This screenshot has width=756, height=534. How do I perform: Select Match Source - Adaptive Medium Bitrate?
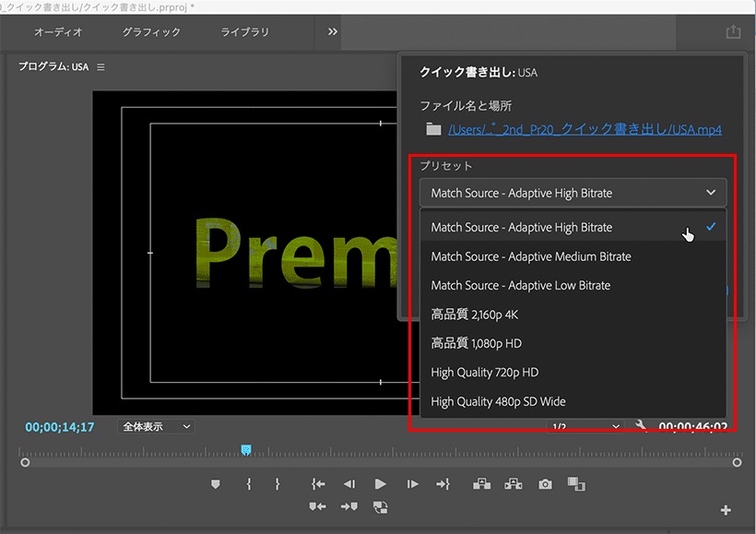[x=573, y=256]
